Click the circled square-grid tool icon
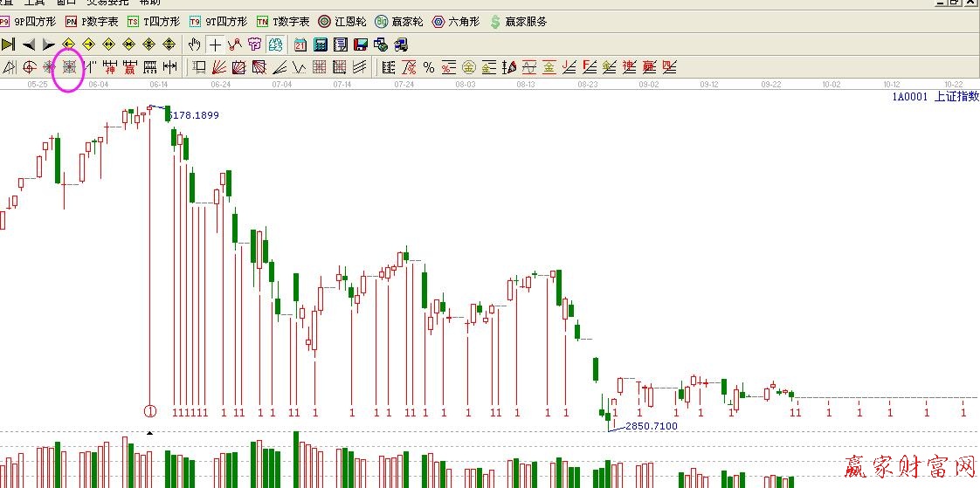The image size is (980, 488). tap(68, 67)
